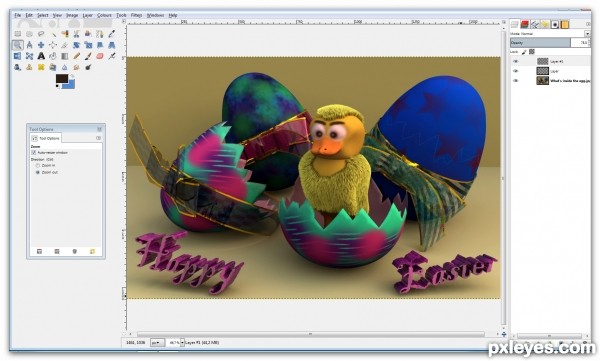
Task: Toggle the Auto-resize window checkbox
Action: click(x=34, y=152)
